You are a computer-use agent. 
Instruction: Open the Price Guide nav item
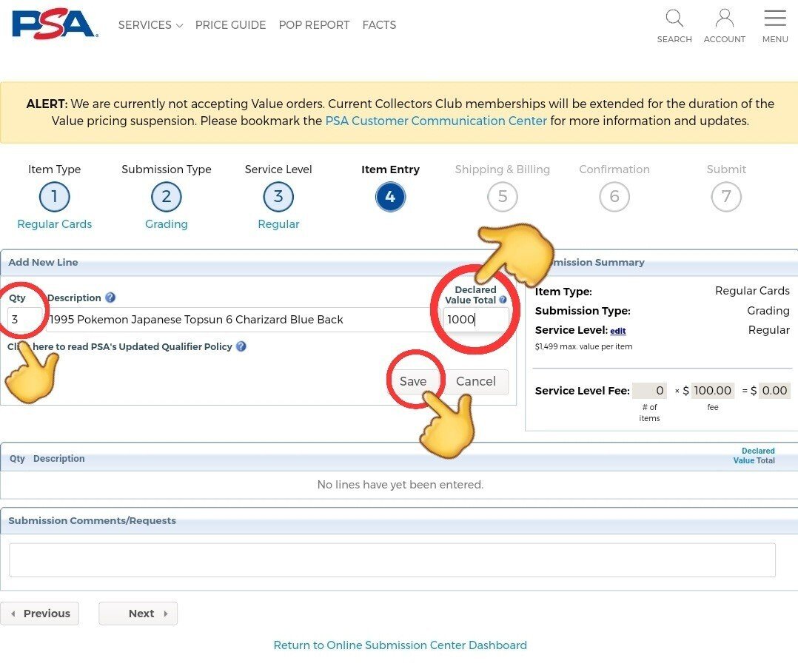230,25
